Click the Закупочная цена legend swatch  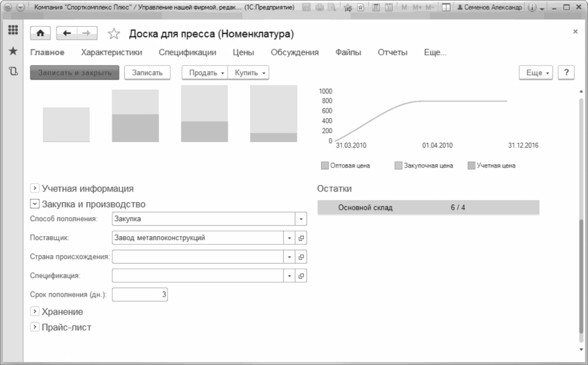coord(398,165)
